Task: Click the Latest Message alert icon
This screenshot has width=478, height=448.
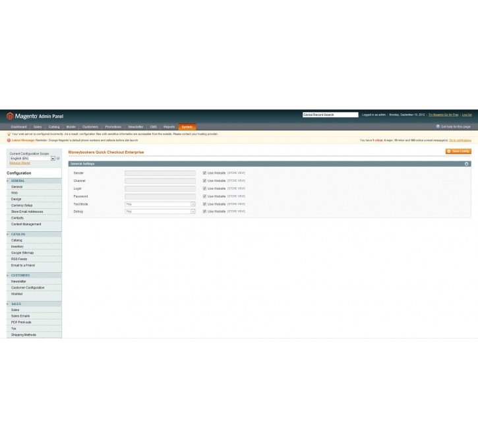Action: [x=9, y=140]
